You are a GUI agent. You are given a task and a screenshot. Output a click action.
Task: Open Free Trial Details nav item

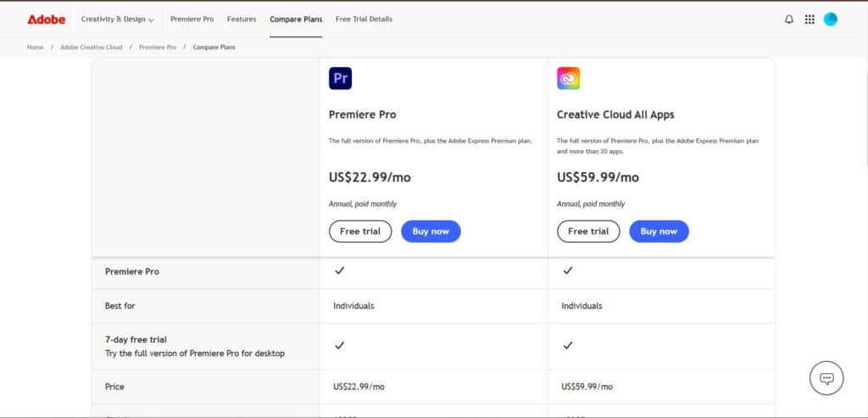coord(364,20)
